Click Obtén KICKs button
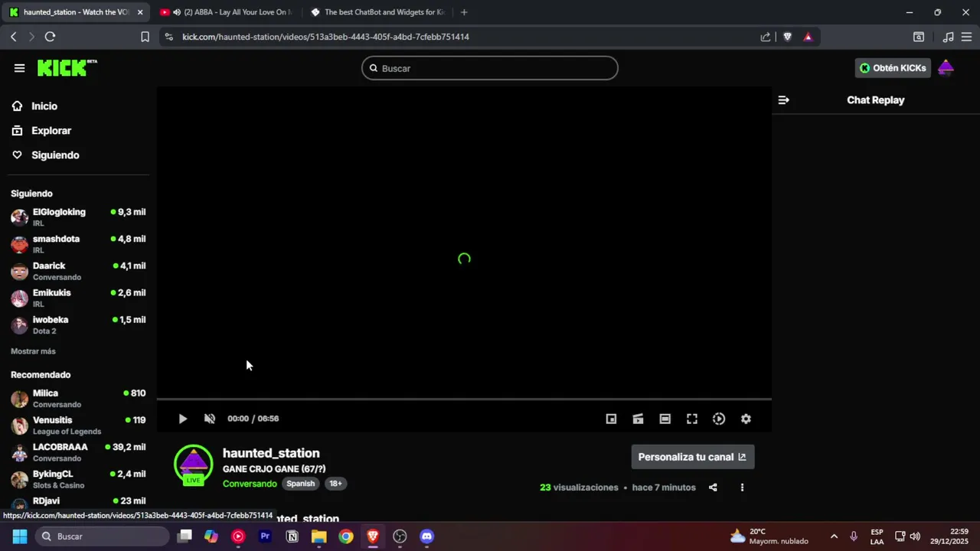This screenshot has height=551, width=980. pyautogui.click(x=893, y=68)
